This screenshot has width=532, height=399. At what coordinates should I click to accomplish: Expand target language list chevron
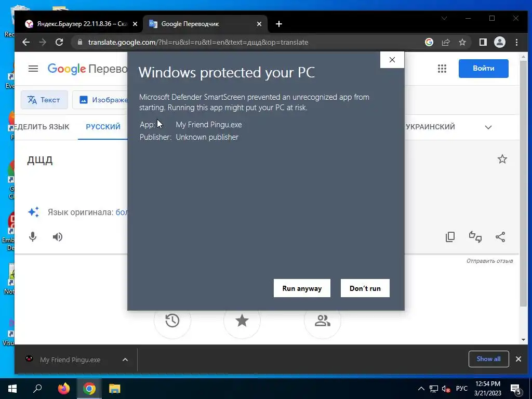coord(488,127)
